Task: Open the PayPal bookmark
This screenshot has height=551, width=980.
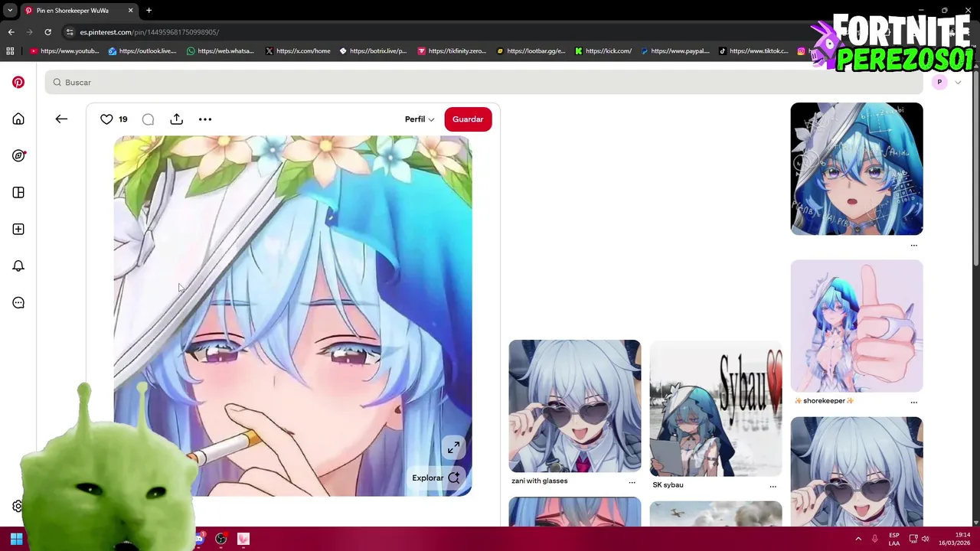Action: 675,51
